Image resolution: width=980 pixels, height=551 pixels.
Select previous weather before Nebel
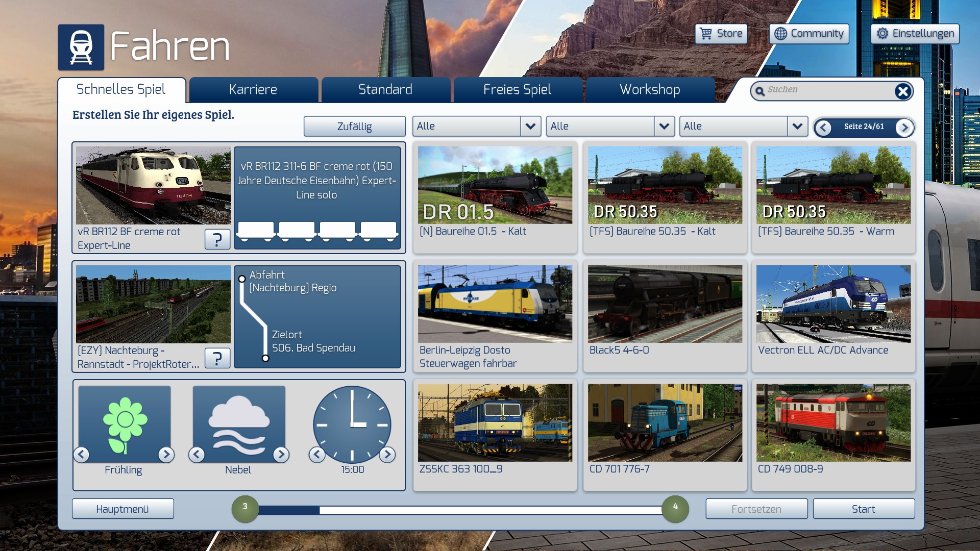coord(197,454)
